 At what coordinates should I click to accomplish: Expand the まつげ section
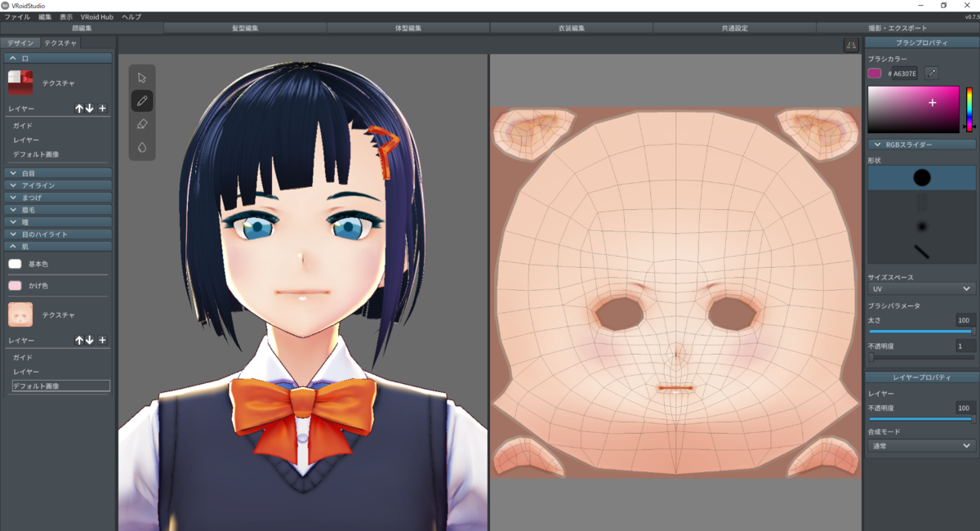click(x=58, y=198)
